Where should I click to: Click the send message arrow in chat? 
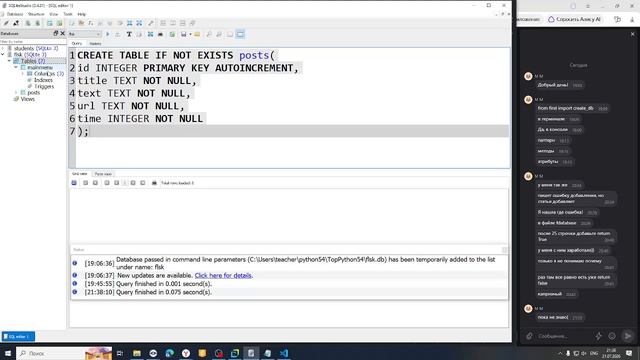(x=628, y=336)
